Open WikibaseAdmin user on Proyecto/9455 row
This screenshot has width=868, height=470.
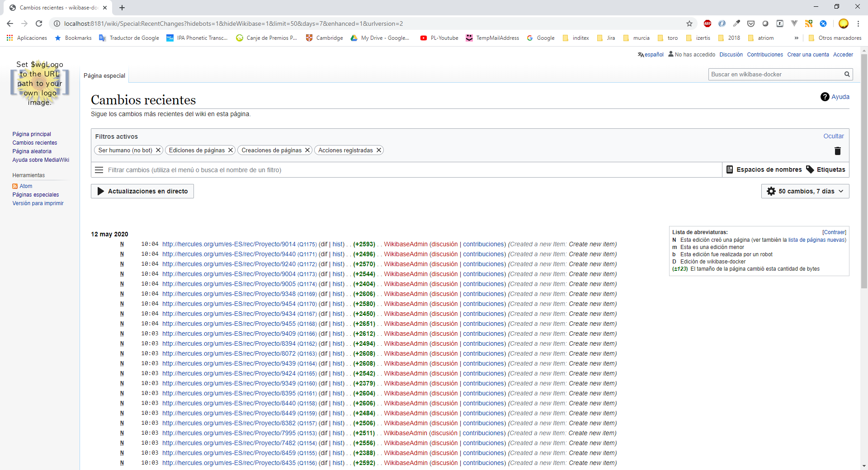pos(406,324)
